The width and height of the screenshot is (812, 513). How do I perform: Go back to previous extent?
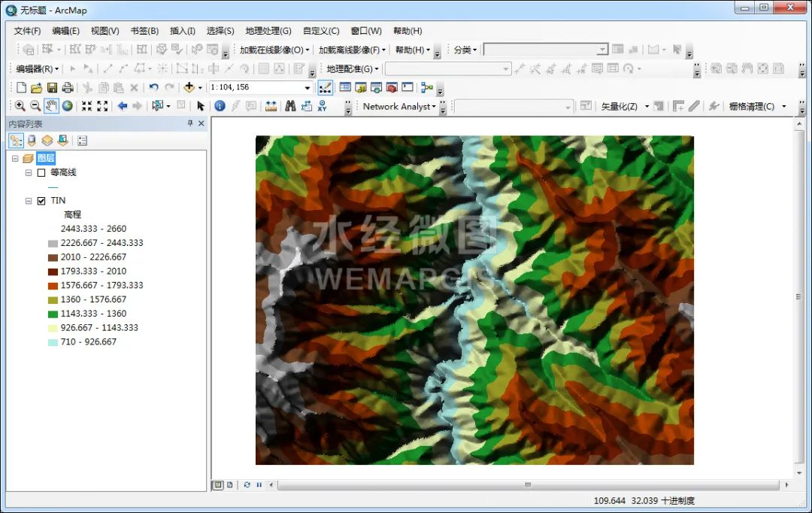[x=123, y=106]
